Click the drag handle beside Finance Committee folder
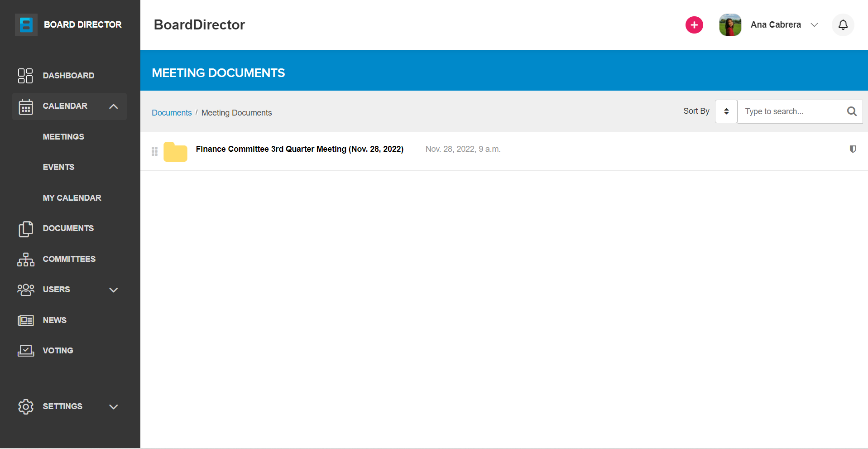Image resolution: width=868 pixels, height=449 pixels. tap(154, 151)
